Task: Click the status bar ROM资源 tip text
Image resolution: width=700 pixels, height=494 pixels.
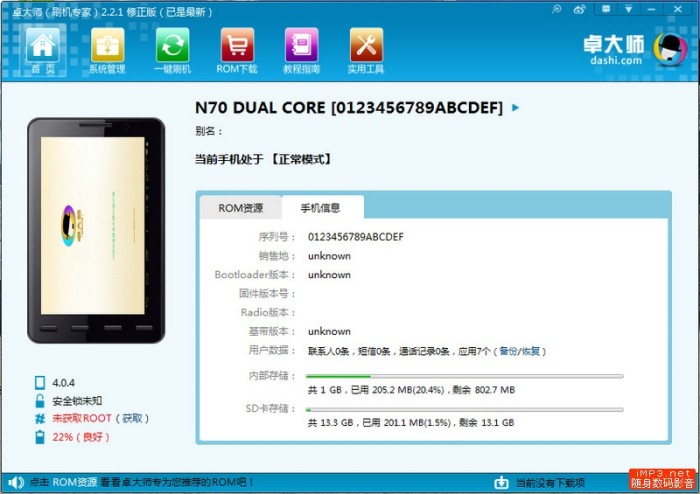Action: (142, 482)
